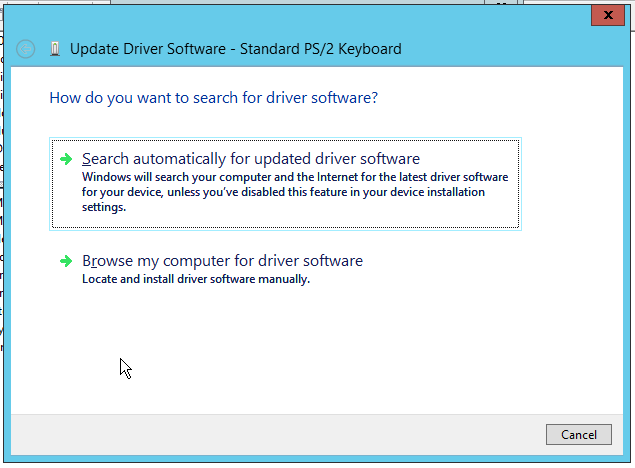Screen dimensions: 635x468
Task: Click the circular back arrow button
Action: (x=26, y=49)
